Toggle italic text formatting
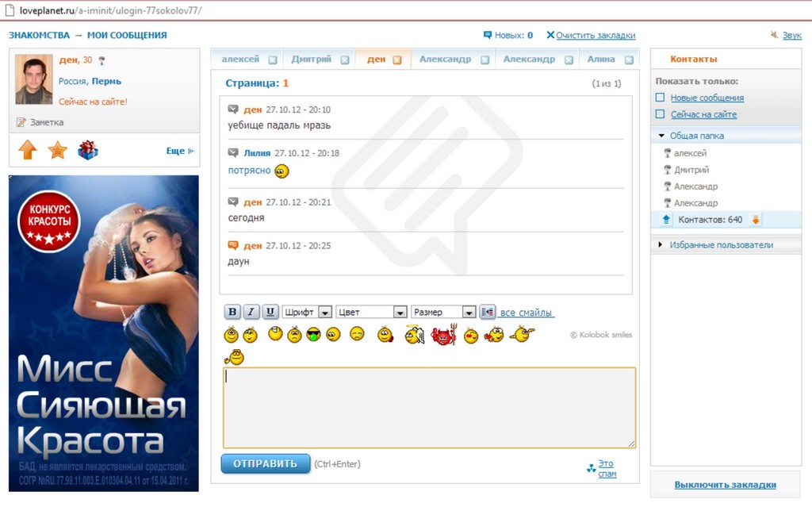The height and width of the screenshot is (507, 812). 251,312
